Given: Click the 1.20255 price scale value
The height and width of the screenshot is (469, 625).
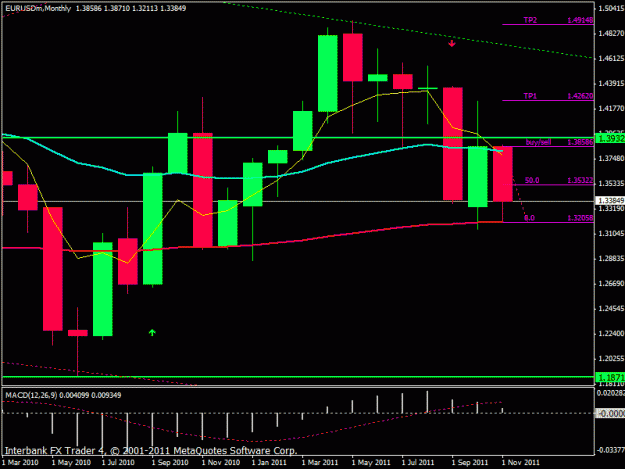Looking at the screenshot, I should click(x=611, y=359).
